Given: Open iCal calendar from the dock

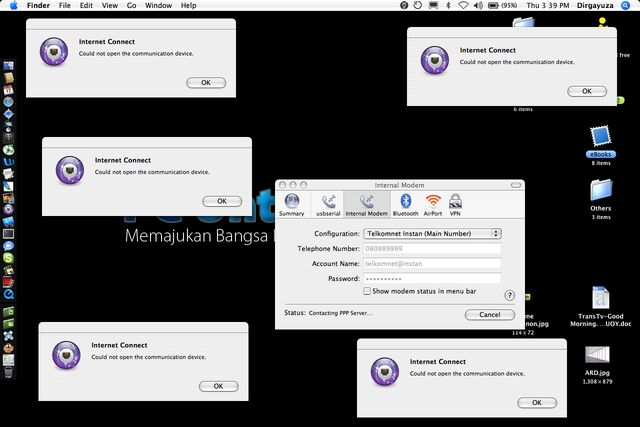Looking at the screenshot, I should [x=8, y=90].
